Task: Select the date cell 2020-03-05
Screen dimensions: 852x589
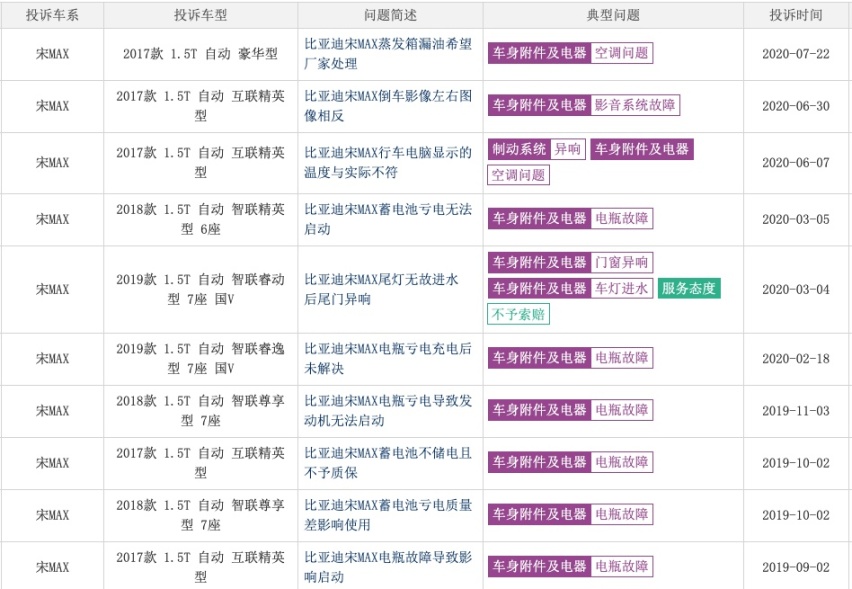Action: pyautogui.click(x=795, y=219)
